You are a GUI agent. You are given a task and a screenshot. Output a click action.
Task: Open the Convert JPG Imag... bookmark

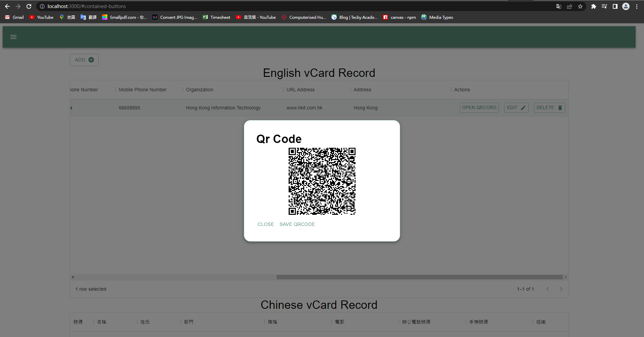coord(175,17)
